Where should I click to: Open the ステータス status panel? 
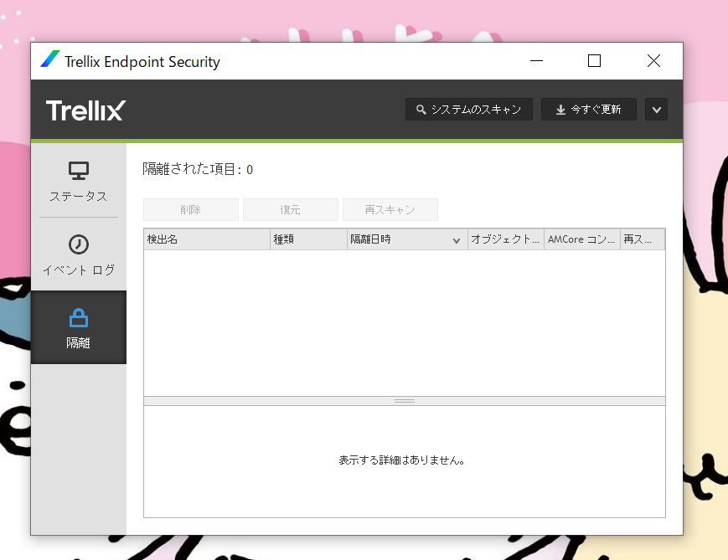click(x=79, y=182)
